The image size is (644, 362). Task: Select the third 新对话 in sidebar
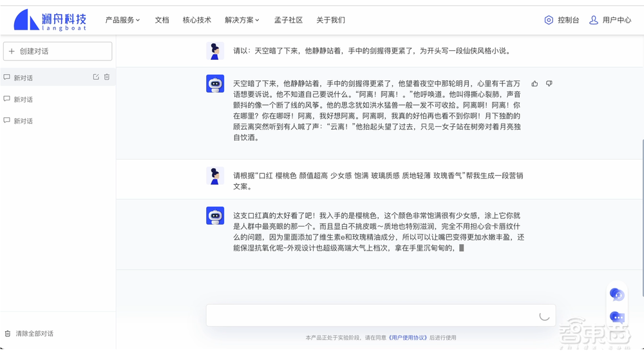click(23, 121)
